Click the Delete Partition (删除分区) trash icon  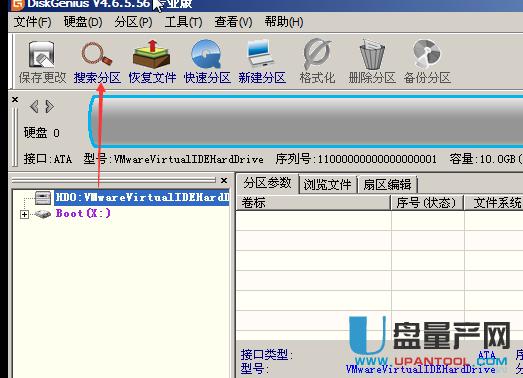372,62
